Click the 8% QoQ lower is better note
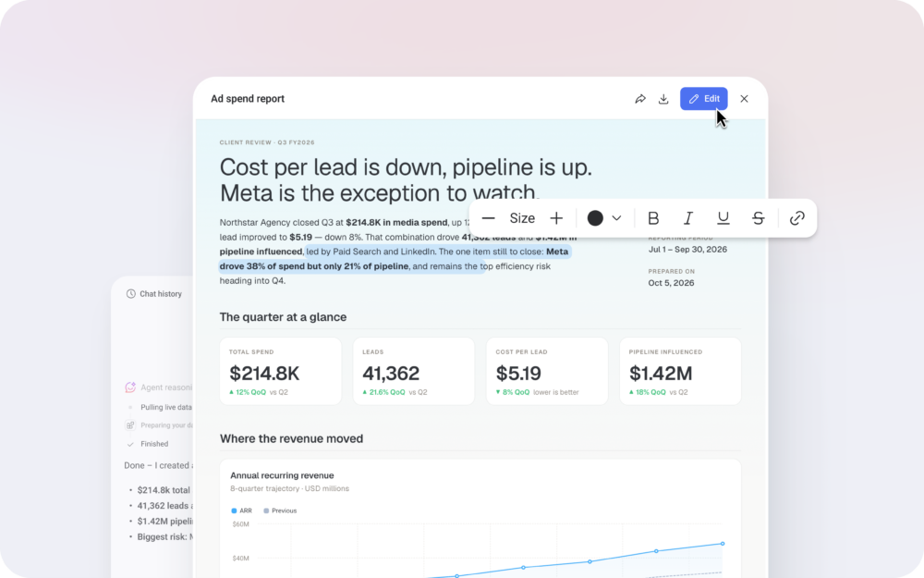Screen dimensions: 924x578 point(538,392)
